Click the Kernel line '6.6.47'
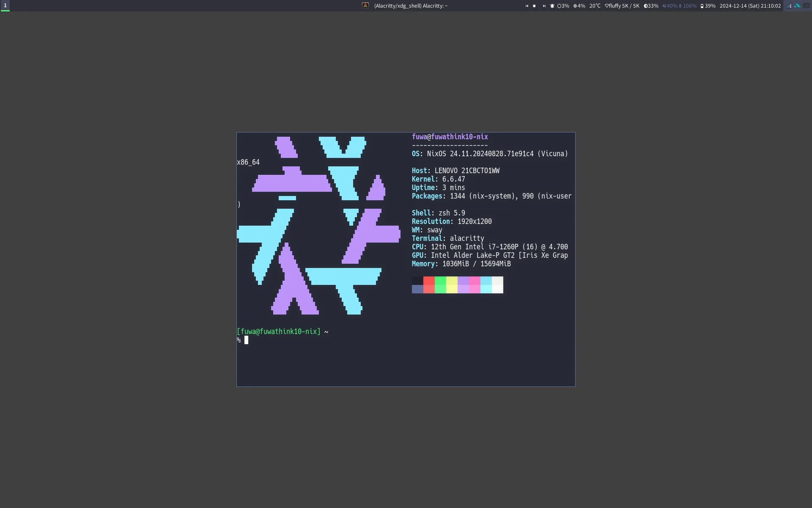Viewport: 812px width, 508px height. 438,179
